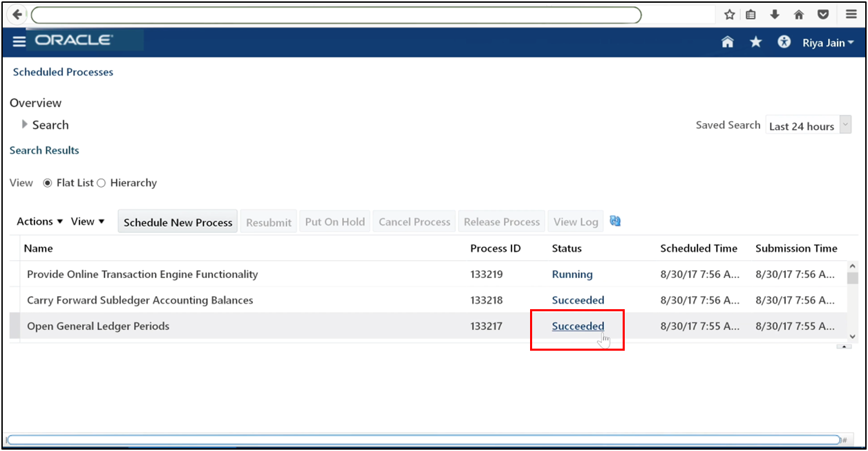Open the Actions menu
Viewport: 868px width, 451px height.
(x=39, y=221)
